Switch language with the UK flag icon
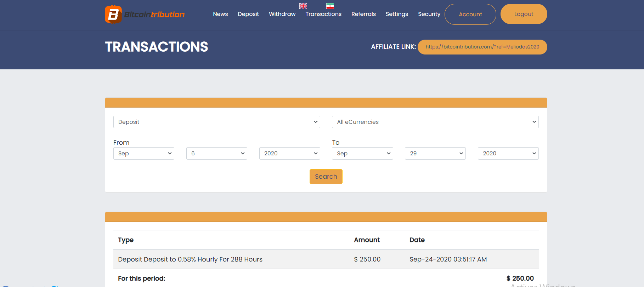This screenshot has height=287, width=644. (x=303, y=6)
